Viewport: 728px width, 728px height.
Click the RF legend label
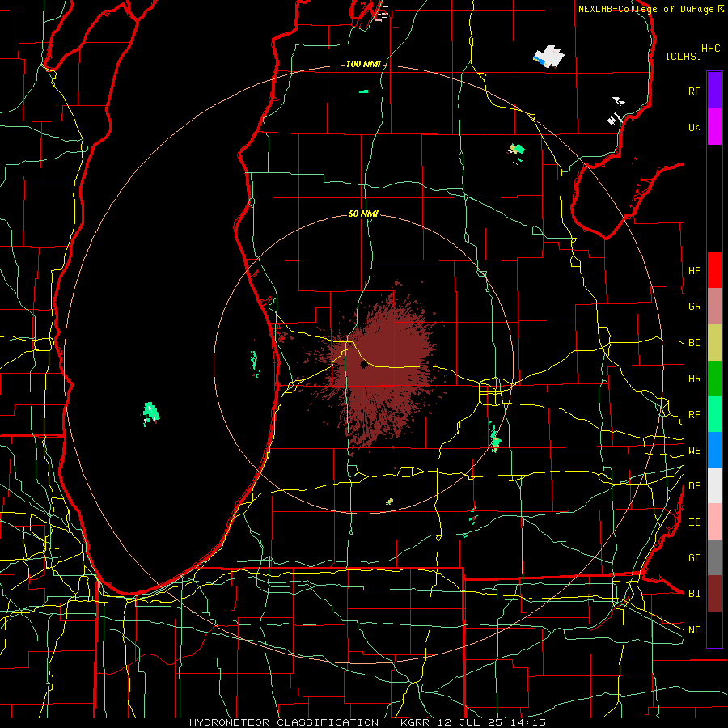click(694, 91)
